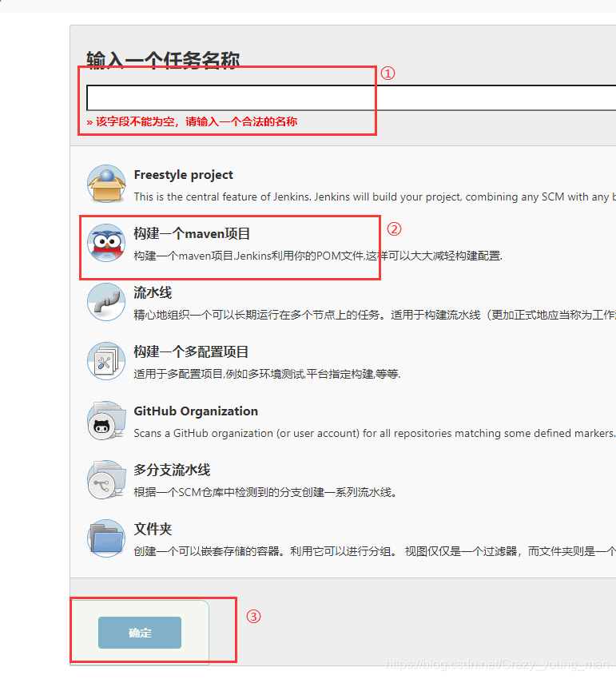Click the Freestyle description 'This is the central feature'
Viewport: 616px width, 679px height.
pos(375,197)
